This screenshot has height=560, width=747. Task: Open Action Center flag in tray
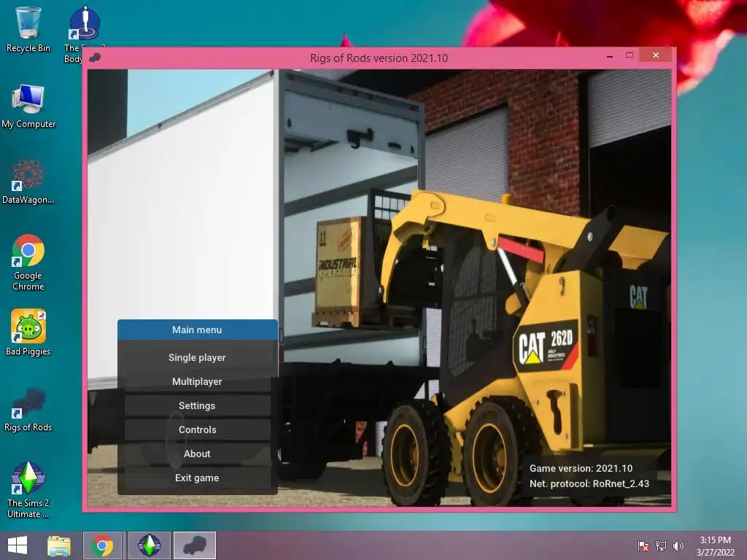643,545
